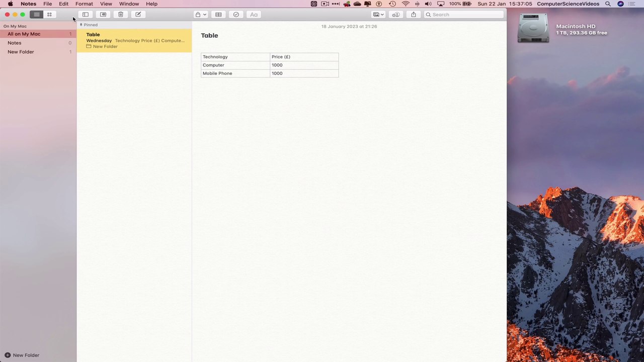Open the Format menu
Screen dimensions: 644x362
(x=84, y=4)
